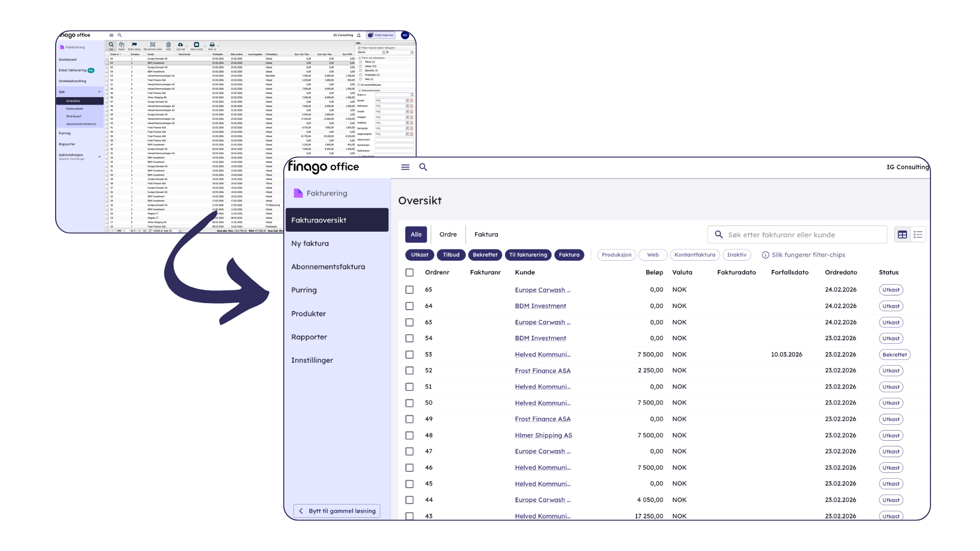This screenshot has width=980, height=551.
Task: Clear the Avdeling field with its red trash icon
Action: tap(412, 123)
